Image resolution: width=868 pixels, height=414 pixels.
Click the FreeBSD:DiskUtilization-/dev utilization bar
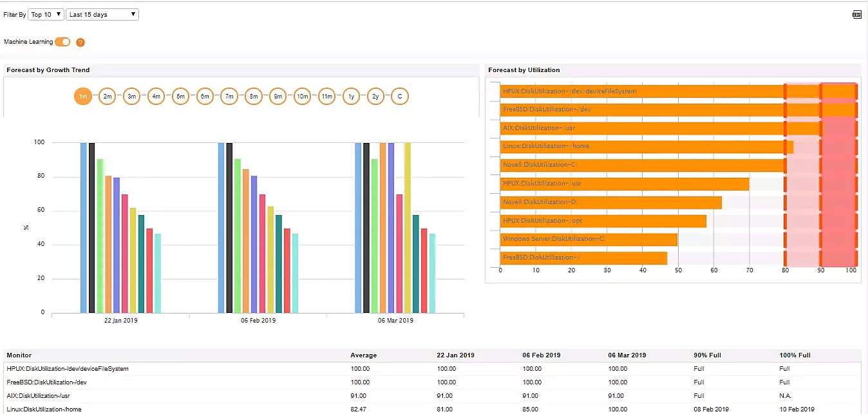pyautogui.click(x=644, y=109)
